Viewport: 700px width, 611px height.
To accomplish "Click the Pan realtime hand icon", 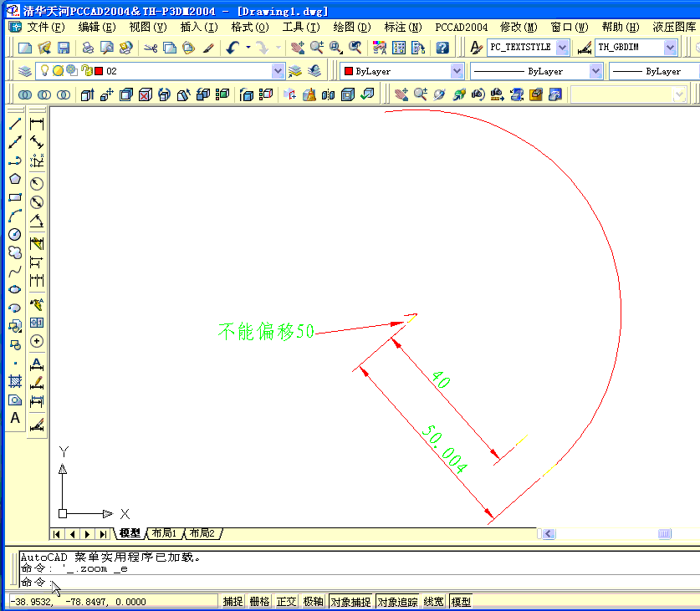I will [298, 48].
